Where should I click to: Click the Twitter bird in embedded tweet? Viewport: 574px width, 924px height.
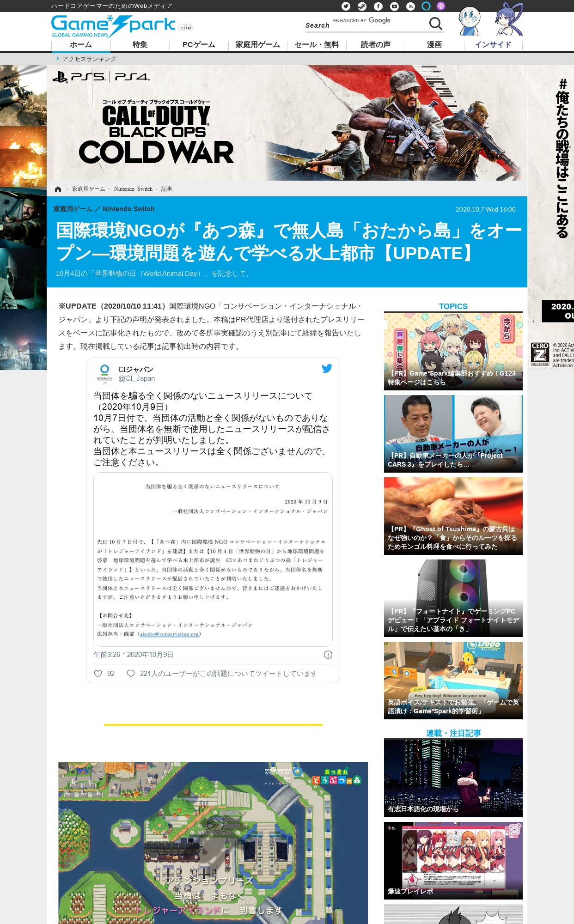pos(327,368)
